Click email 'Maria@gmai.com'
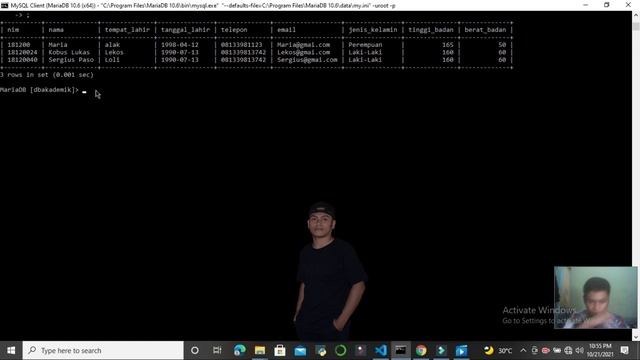The image size is (640, 360). click(303, 45)
